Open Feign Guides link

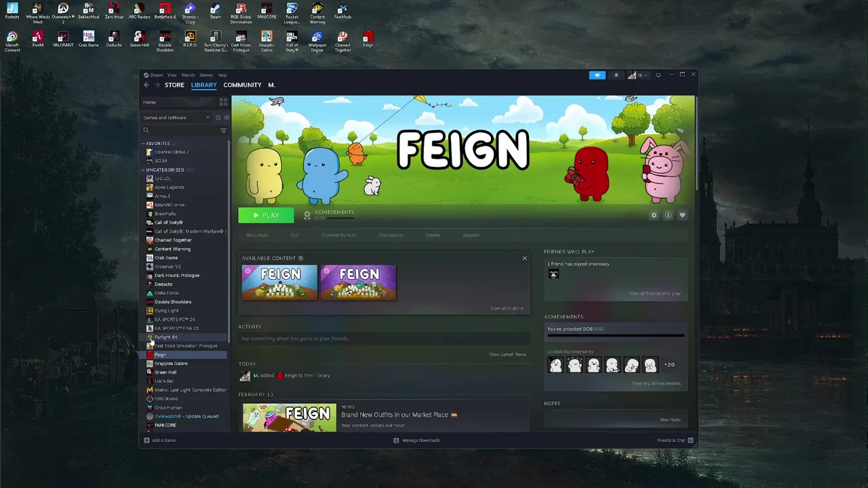(433, 235)
